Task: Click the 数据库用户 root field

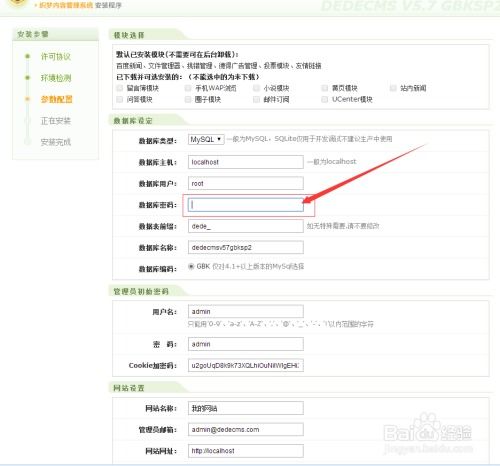Action: (x=246, y=183)
